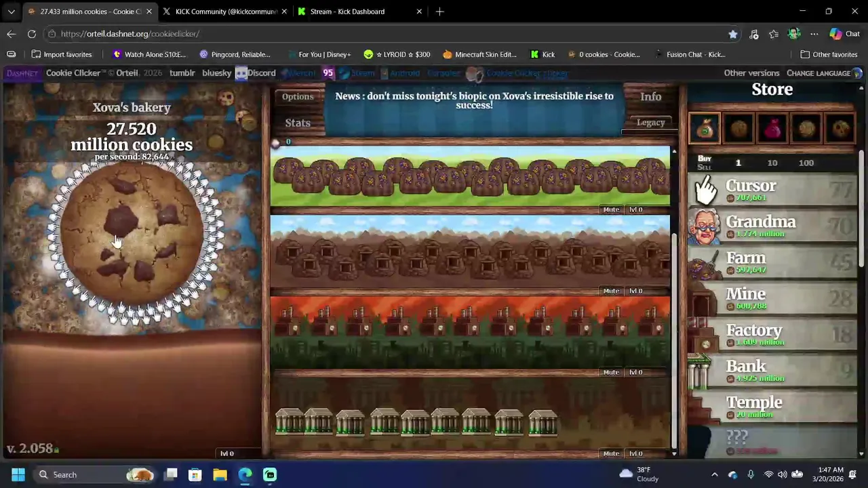Expand the browser tab search chevron
This screenshot has width=868, height=488.
pyautogui.click(x=12, y=12)
